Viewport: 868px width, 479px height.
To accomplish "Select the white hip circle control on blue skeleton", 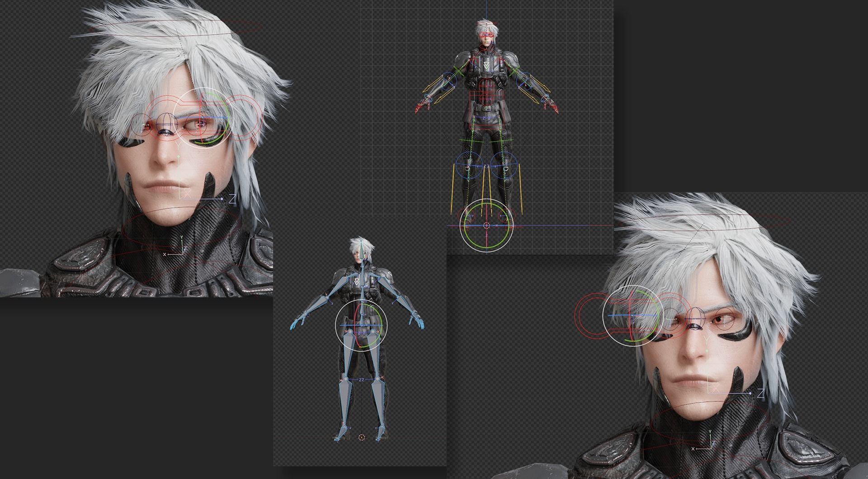I will pyautogui.click(x=361, y=325).
